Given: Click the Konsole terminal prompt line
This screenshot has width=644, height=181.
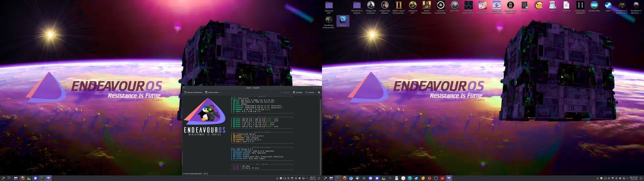Looking at the screenshot, I should pyautogui.click(x=195, y=174).
